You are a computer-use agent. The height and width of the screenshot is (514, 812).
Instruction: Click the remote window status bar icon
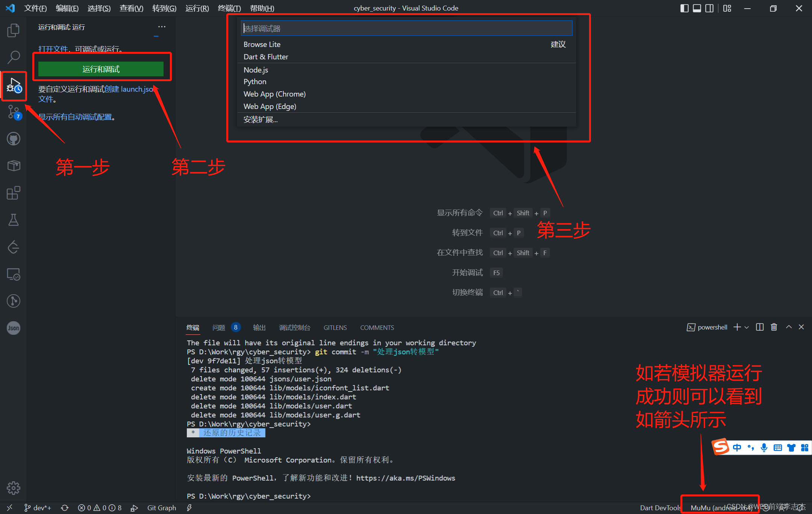[x=9, y=508]
